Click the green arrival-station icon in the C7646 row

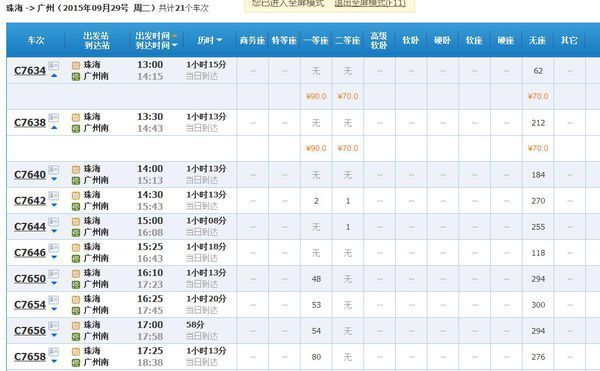pos(76,259)
